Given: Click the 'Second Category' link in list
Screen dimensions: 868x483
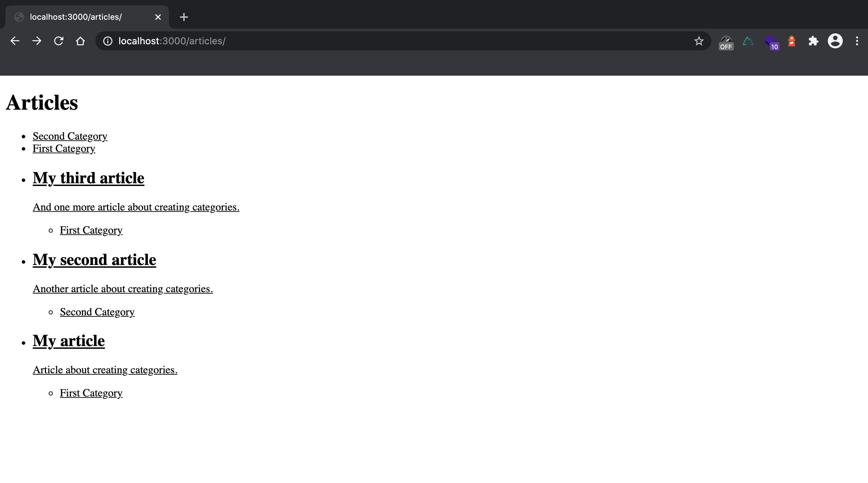Looking at the screenshot, I should pyautogui.click(x=69, y=136).
